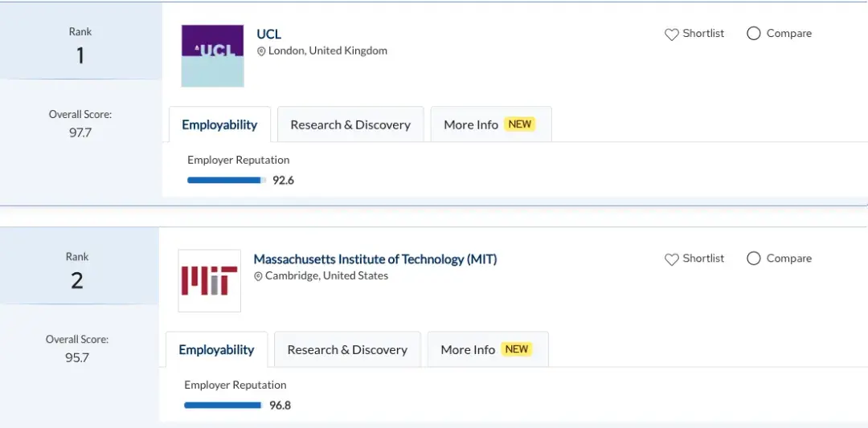Select UCL's Employability tab
Image resolution: width=868 pixels, height=428 pixels.
pos(219,124)
